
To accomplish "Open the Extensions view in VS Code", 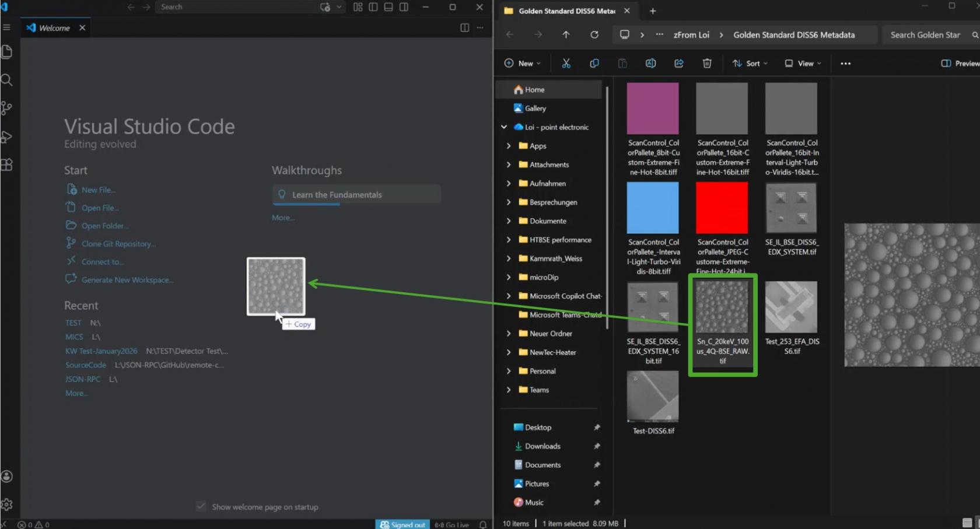I will pyautogui.click(x=7, y=165).
